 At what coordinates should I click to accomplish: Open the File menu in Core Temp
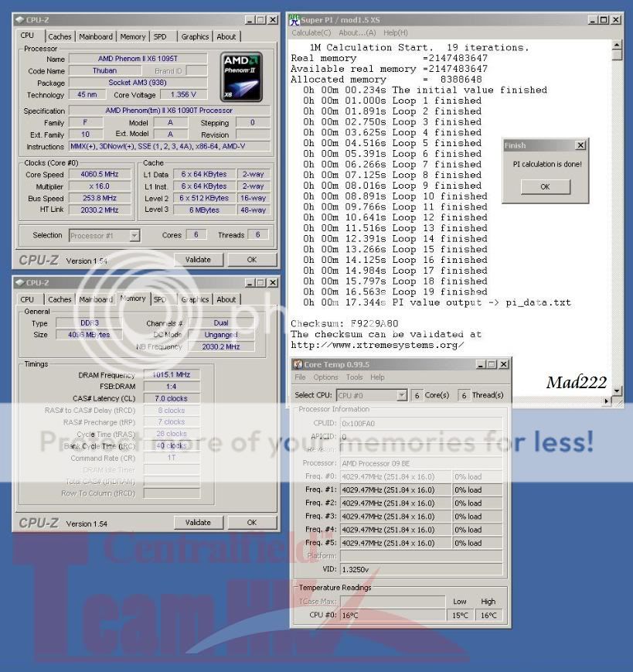(x=300, y=377)
